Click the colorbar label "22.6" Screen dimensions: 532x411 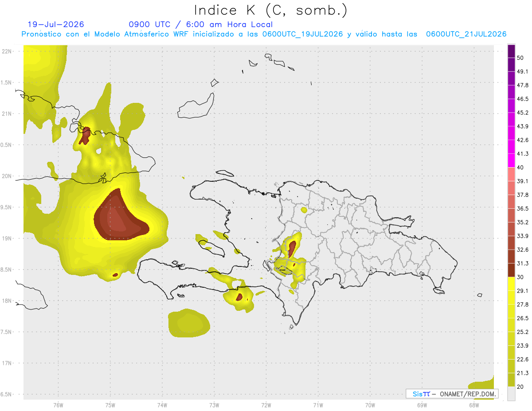[523, 359]
